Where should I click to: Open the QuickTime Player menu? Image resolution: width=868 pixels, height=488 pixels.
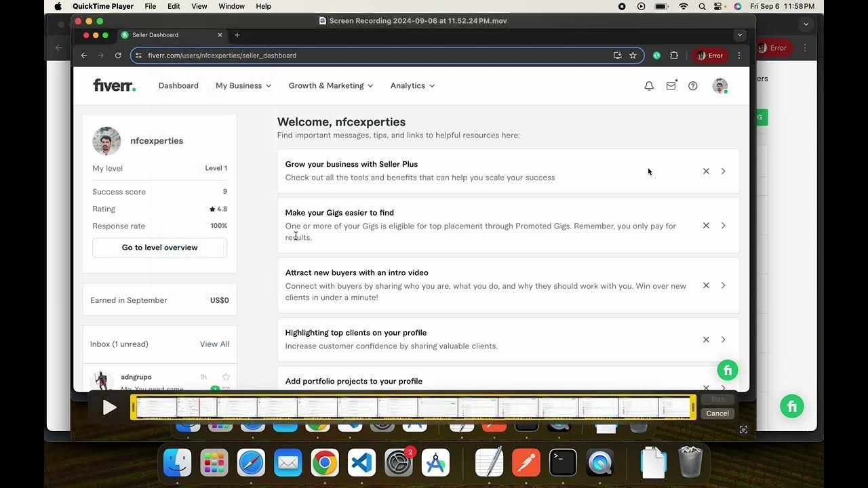(103, 6)
